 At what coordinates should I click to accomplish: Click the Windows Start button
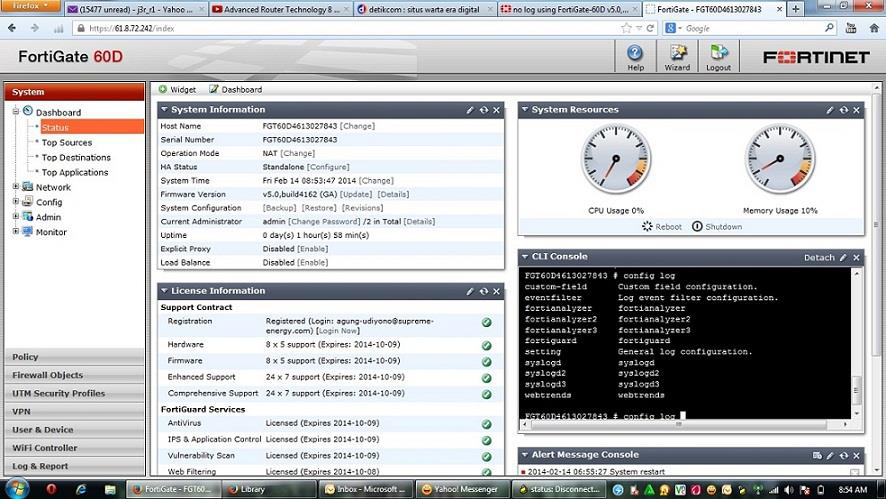17,489
